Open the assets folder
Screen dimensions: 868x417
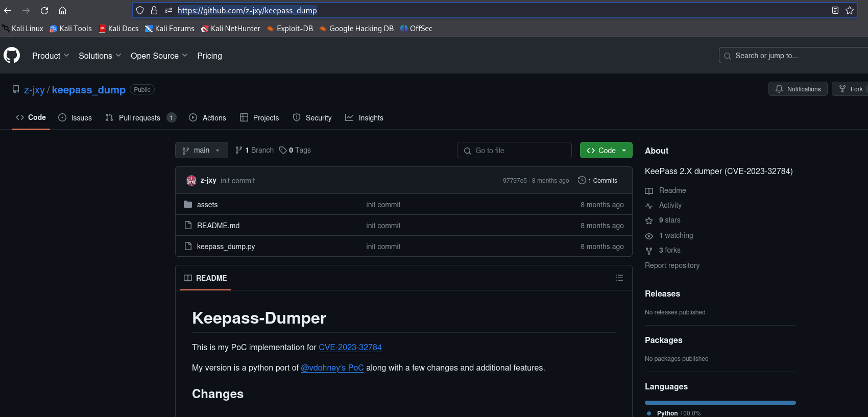pos(207,205)
